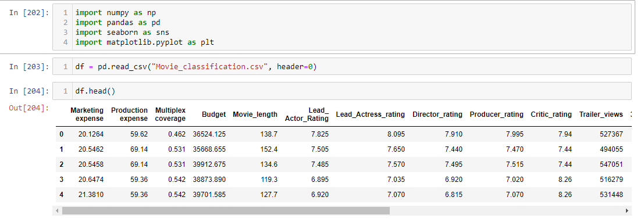Click row index 4 in the dataframe
Image resolution: width=644 pixels, height=222 pixels.
(x=62, y=195)
